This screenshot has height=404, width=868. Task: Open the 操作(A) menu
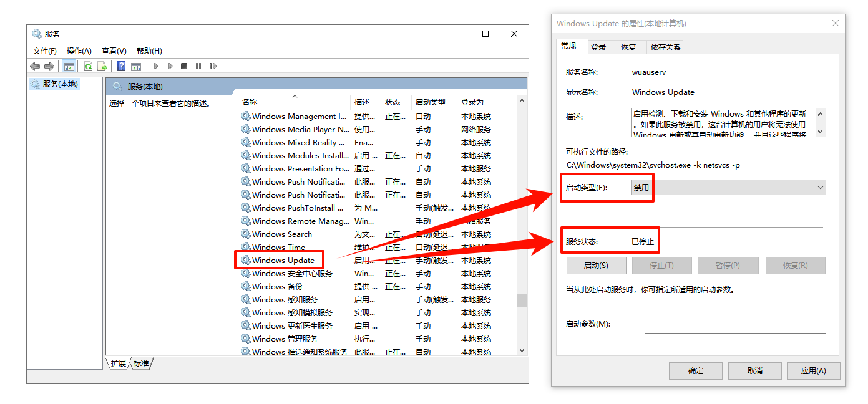point(79,51)
